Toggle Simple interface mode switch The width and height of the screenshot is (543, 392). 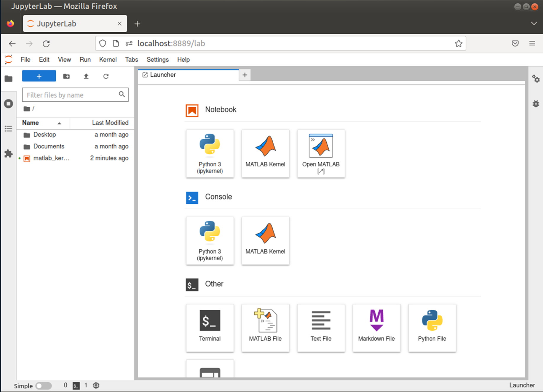click(43, 386)
